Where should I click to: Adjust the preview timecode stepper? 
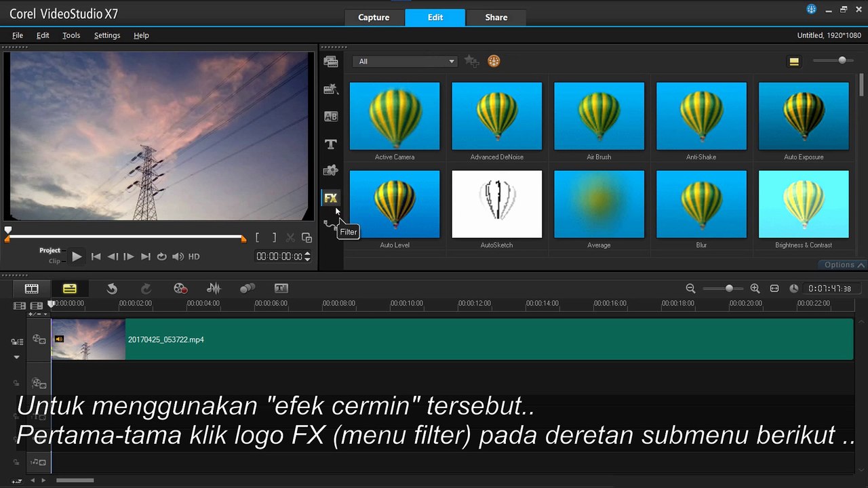(307, 256)
